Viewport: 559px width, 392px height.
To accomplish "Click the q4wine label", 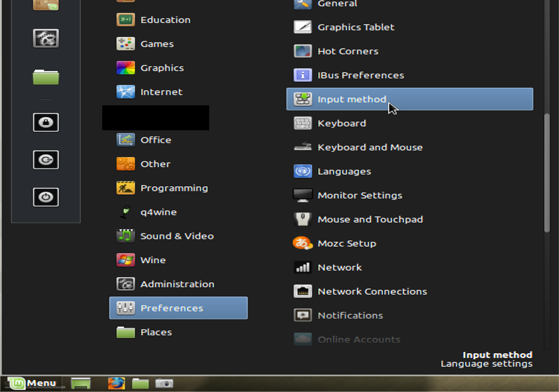I will pos(158,213).
